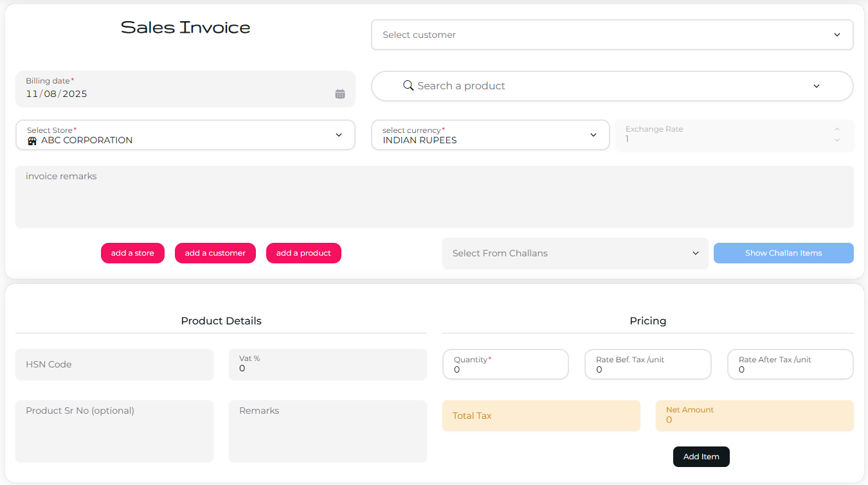This screenshot has height=485, width=868.
Task: Click the add a store button
Action: click(132, 253)
